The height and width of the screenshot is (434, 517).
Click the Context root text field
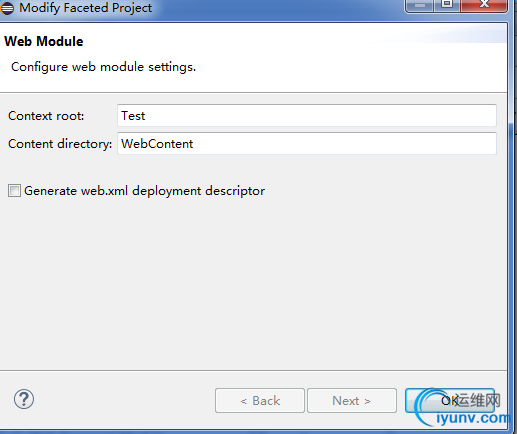[x=307, y=115]
